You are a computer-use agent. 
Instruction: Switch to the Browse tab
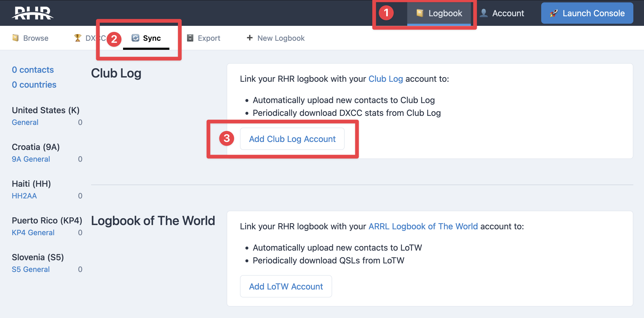[36, 38]
